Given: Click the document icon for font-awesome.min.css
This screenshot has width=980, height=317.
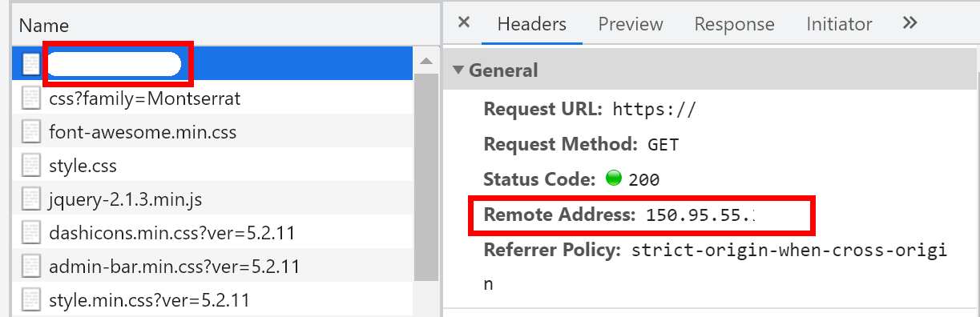Looking at the screenshot, I should point(31,132).
